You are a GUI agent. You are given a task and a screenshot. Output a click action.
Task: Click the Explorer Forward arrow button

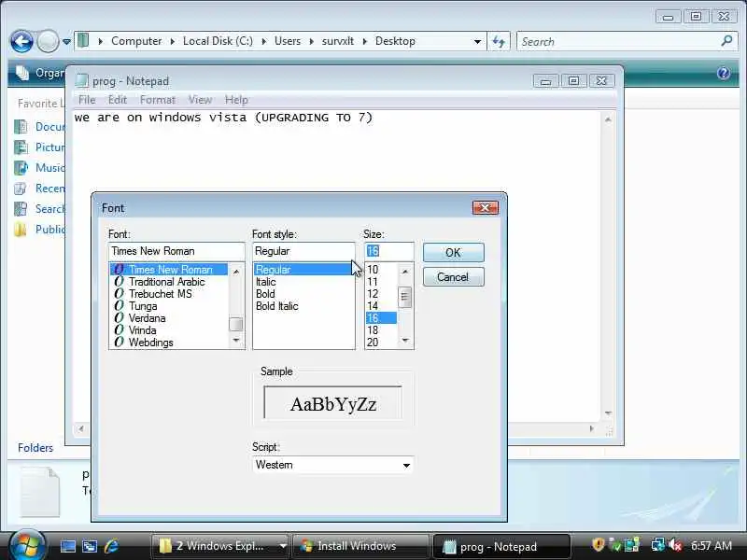click(48, 41)
